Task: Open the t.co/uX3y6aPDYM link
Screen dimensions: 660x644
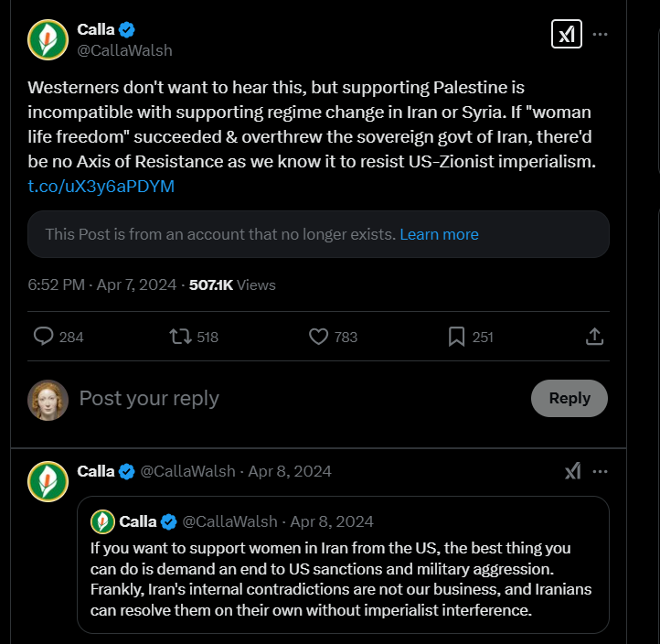Action: point(101,187)
